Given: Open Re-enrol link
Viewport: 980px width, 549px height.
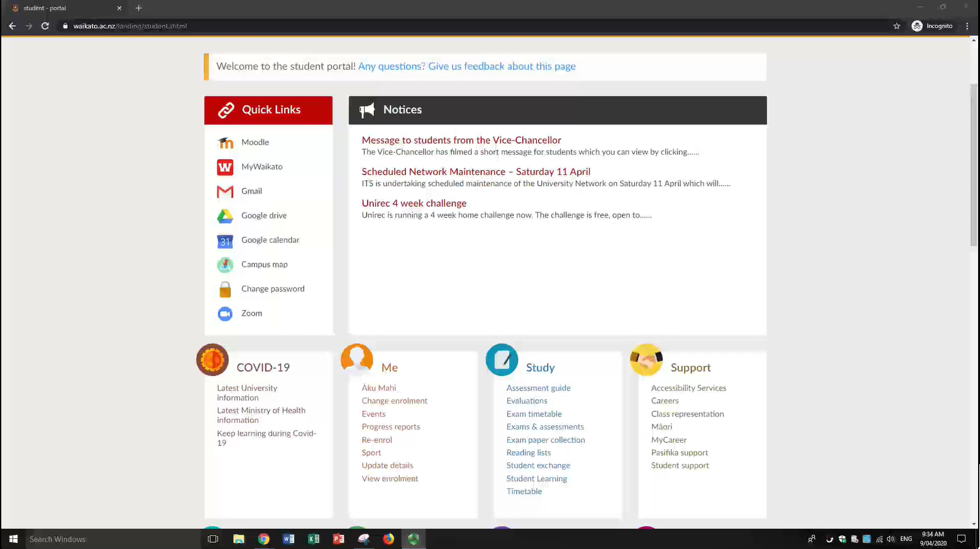Looking at the screenshot, I should (377, 440).
